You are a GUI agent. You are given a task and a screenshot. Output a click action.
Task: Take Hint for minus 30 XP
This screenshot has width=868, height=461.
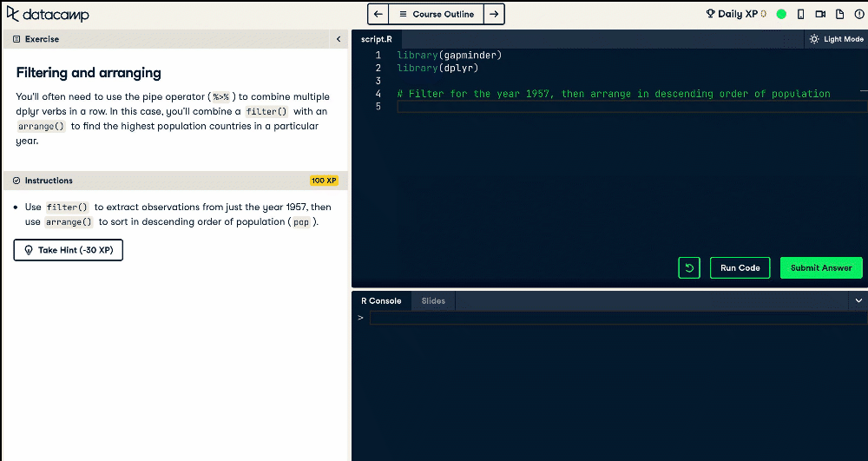click(x=68, y=250)
